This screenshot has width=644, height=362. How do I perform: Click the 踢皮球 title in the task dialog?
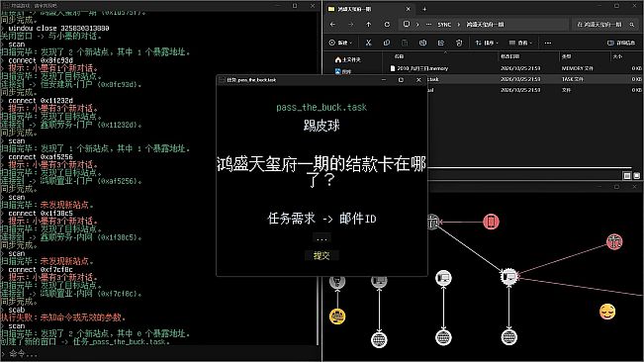coord(322,126)
